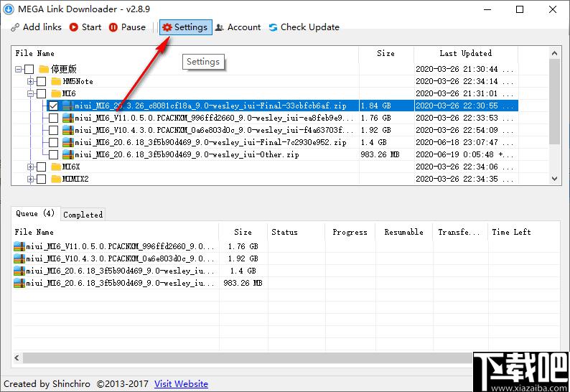This screenshot has width=570, height=392.
Task: Click the queue Progress column header
Action: [x=350, y=232]
